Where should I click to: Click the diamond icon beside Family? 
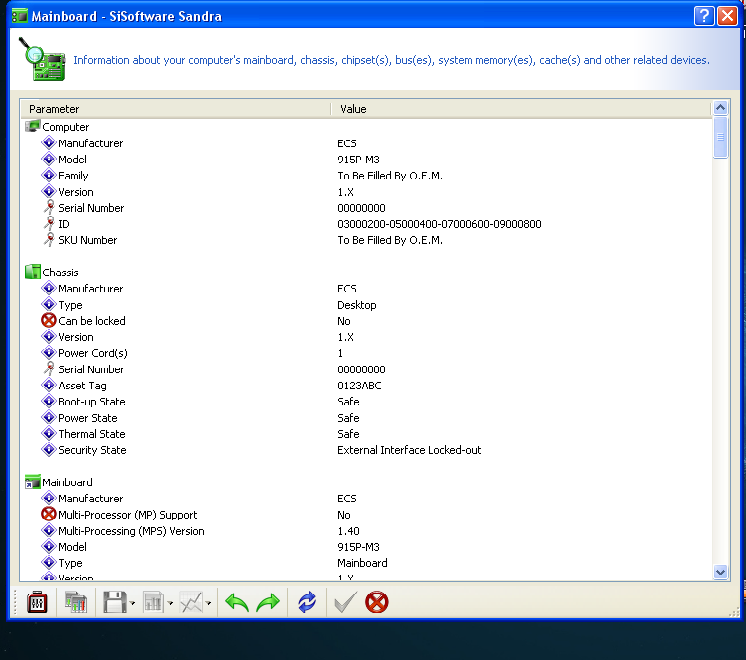coord(49,175)
